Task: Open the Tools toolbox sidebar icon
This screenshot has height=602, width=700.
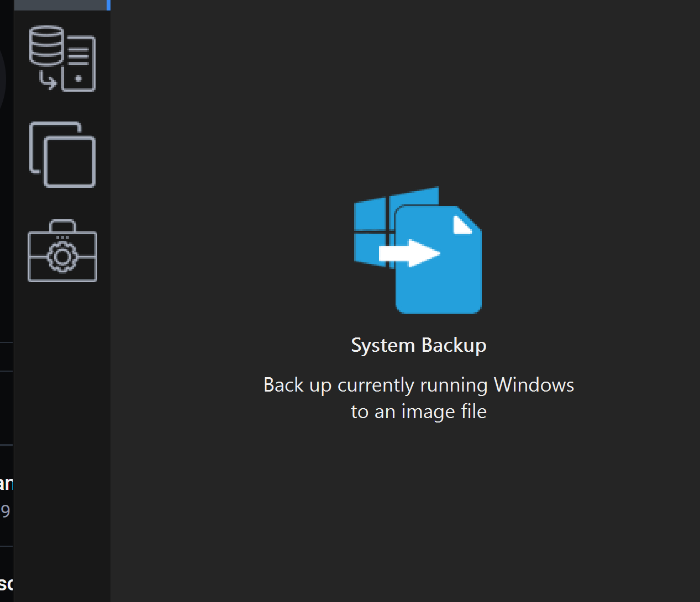Action: coord(62,251)
